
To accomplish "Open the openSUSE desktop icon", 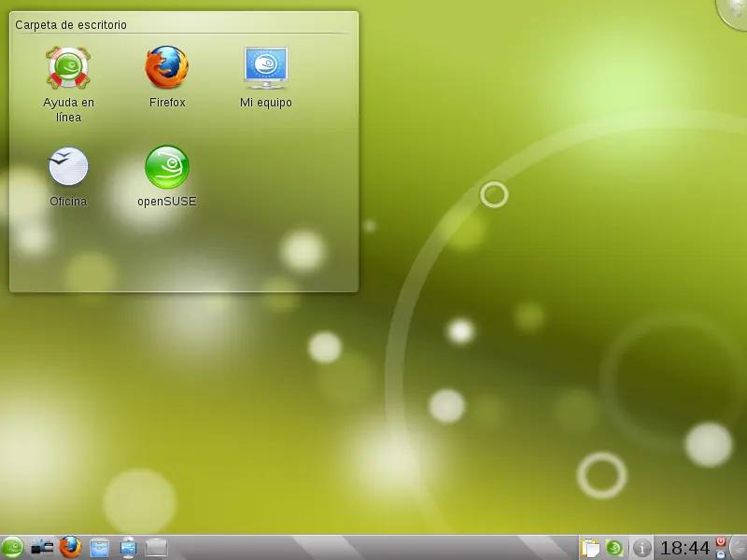I will click(x=167, y=167).
